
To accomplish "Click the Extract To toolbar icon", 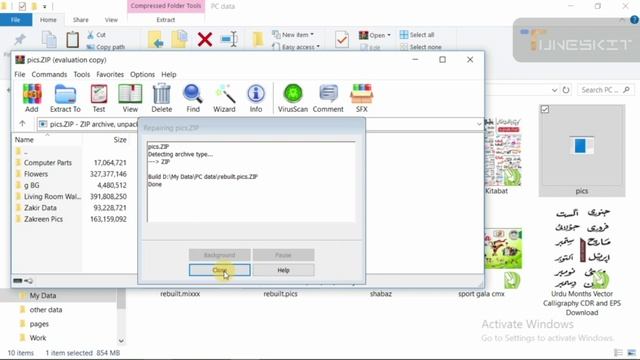I will point(65,98).
